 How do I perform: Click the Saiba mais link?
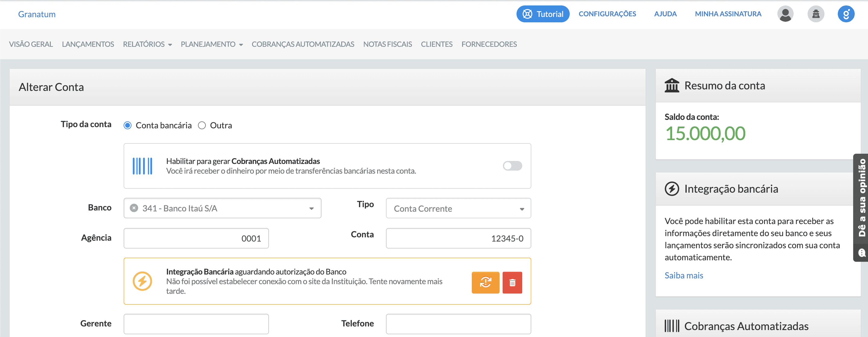coord(684,275)
